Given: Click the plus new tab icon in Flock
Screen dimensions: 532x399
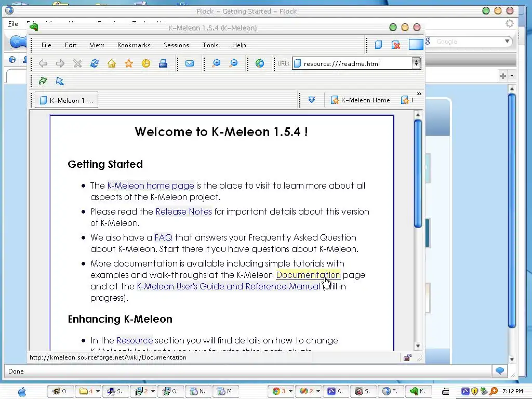Looking at the screenshot, I should pos(503,76).
